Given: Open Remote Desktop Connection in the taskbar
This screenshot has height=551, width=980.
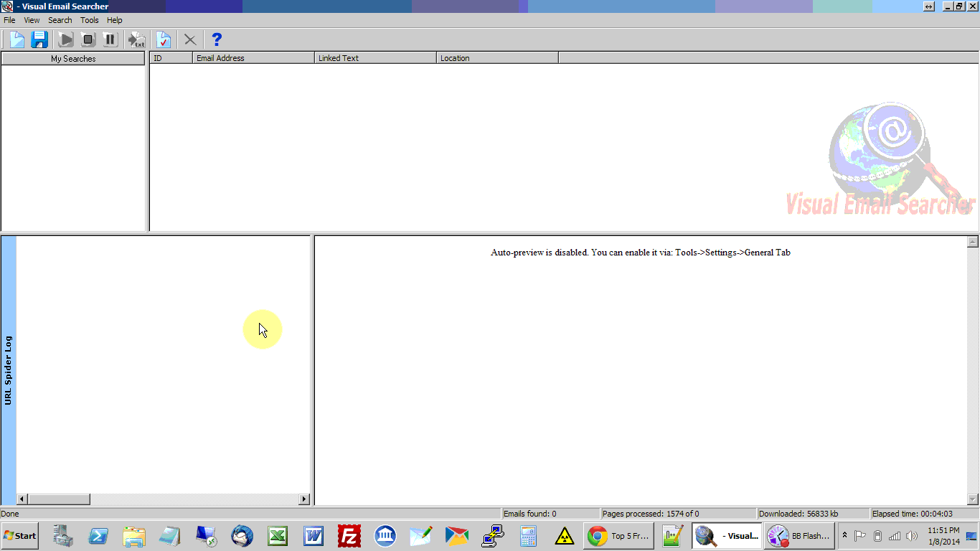Looking at the screenshot, I should (x=207, y=536).
